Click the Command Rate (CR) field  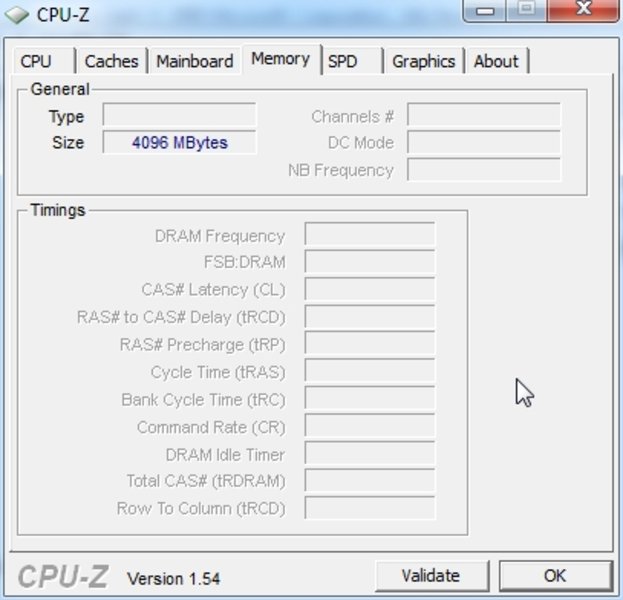click(370, 426)
